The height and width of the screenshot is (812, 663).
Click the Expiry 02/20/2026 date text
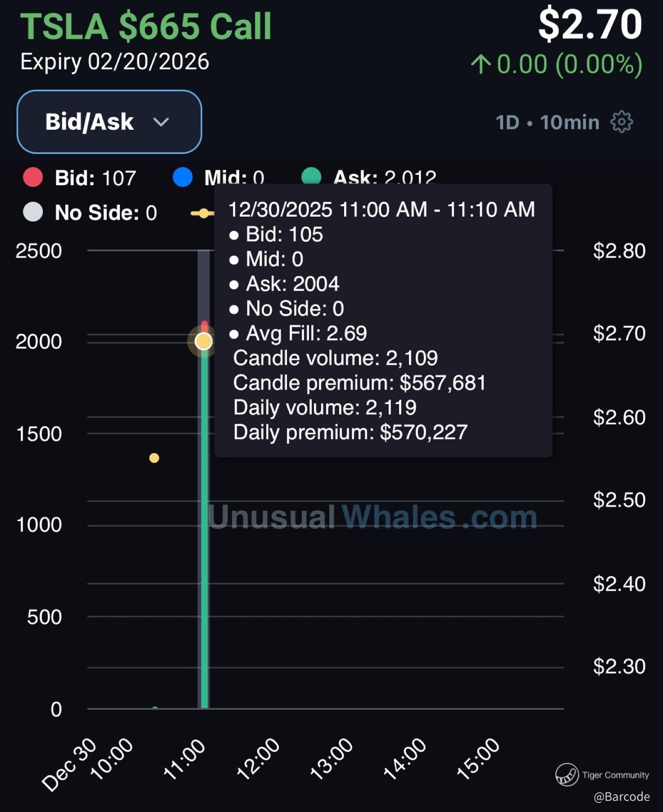115,62
